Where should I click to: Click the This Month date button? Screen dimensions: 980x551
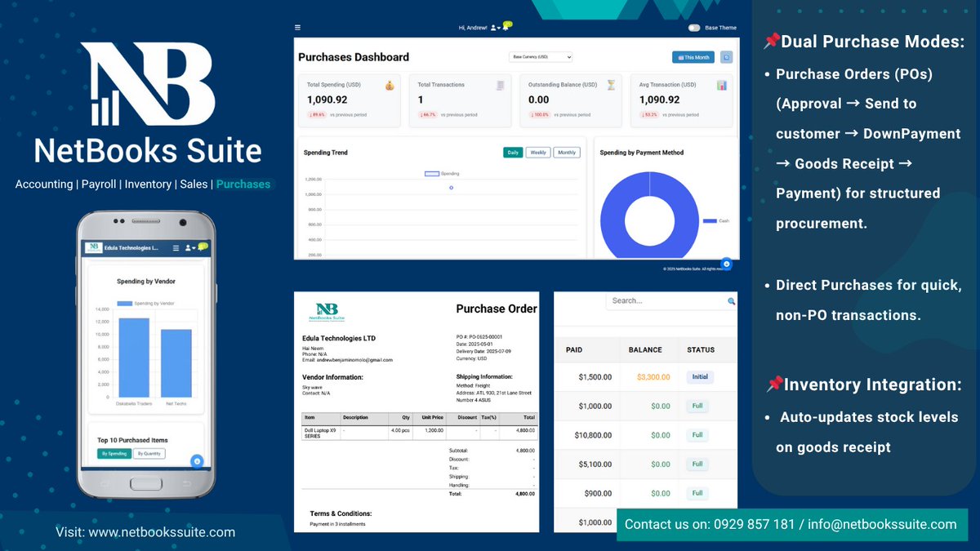click(x=693, y=57)
